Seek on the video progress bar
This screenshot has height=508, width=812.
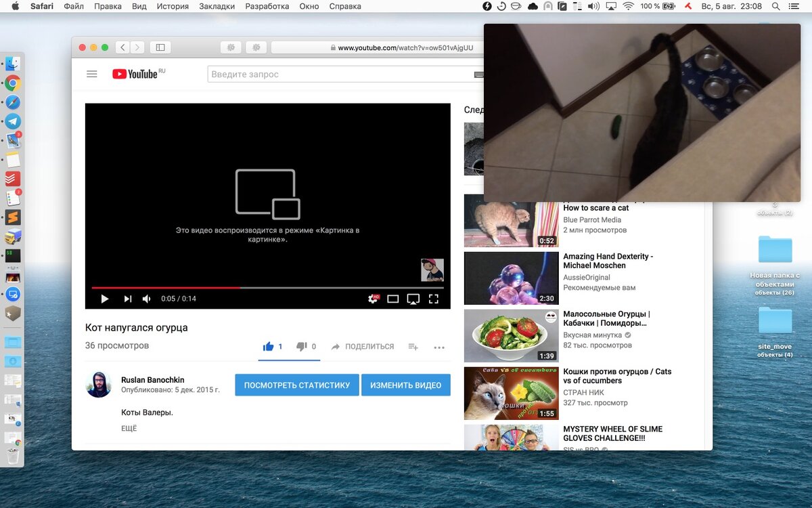pyautogui.click(x=268, y=288)
